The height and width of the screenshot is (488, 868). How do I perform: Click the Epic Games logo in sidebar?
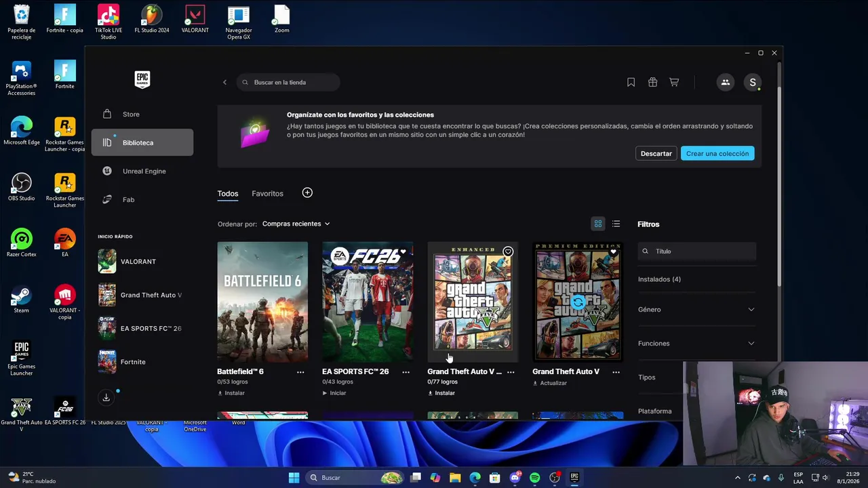(x=142, y=79)
